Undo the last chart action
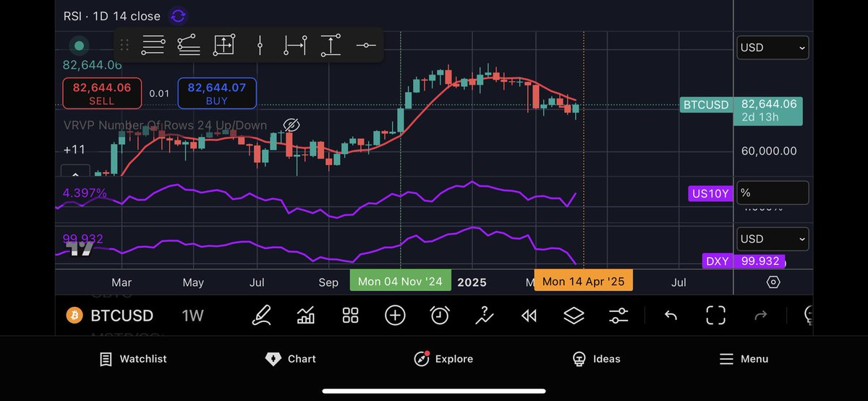Screen dimensions: 868x401 coord(671,315)
